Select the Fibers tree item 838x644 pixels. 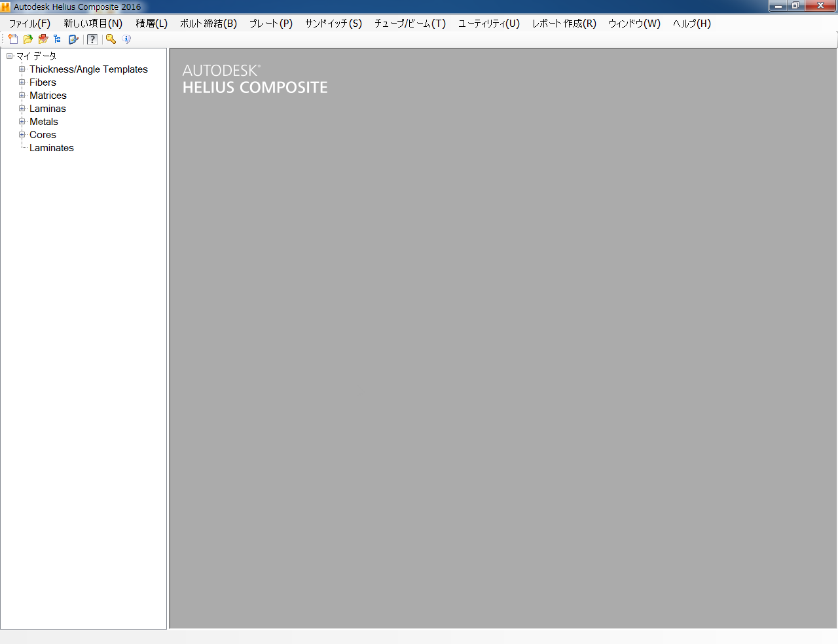43,82
